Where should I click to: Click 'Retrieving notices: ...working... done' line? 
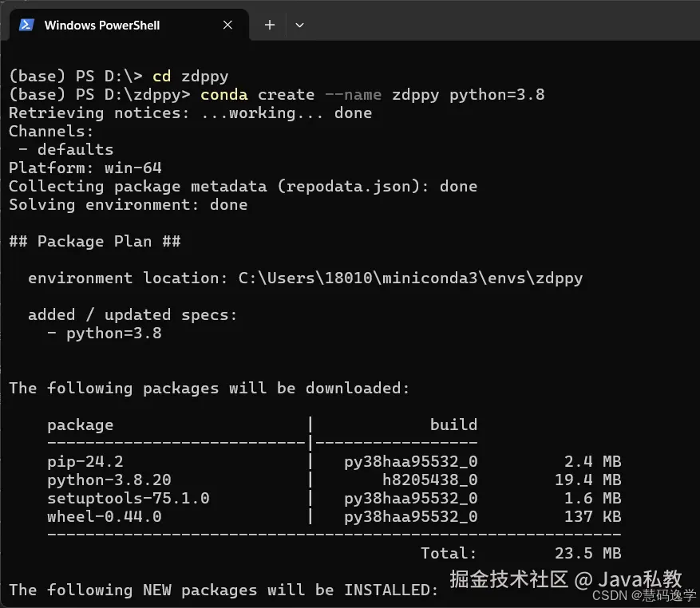point(190,113)
